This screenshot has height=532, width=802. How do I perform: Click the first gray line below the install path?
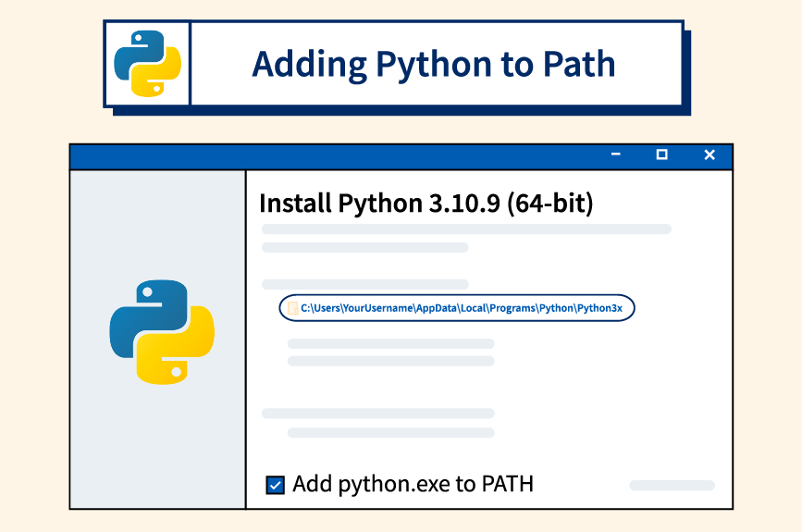[390, 343]
